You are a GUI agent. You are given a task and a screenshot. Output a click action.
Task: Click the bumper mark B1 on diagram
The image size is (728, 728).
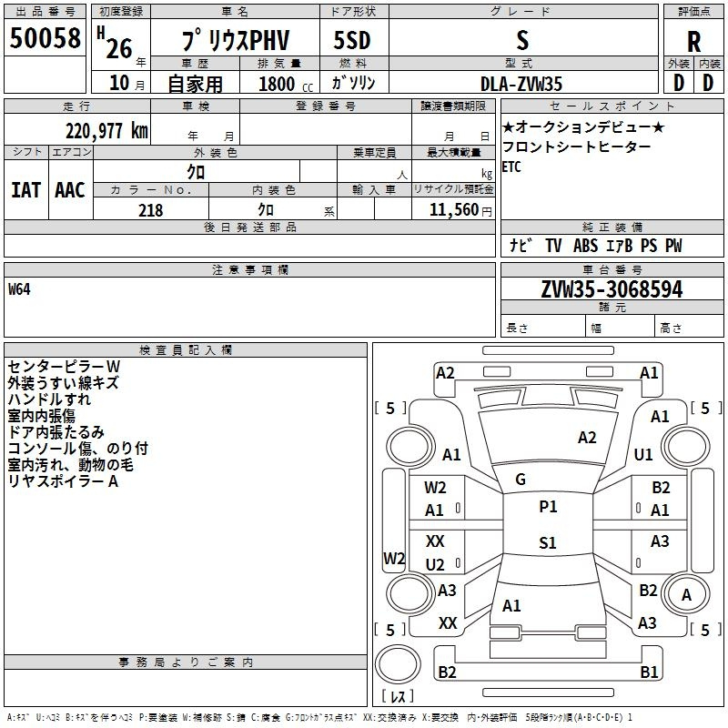click(649, 672)
